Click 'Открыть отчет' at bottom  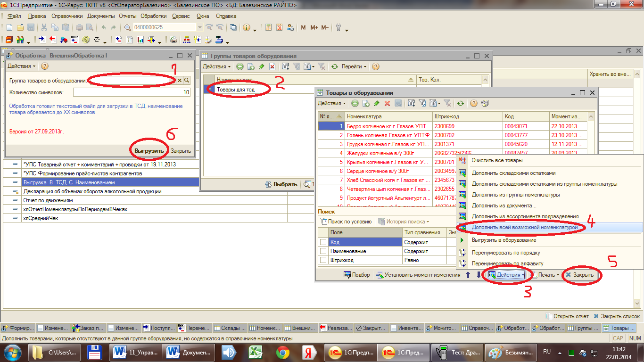[567, 316]
